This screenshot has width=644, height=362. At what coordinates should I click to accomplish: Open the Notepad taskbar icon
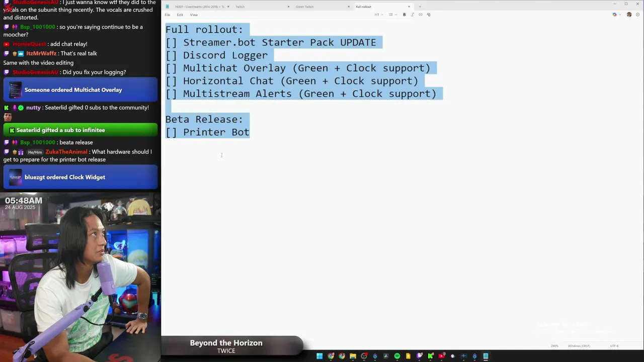(x=486, y=356)
